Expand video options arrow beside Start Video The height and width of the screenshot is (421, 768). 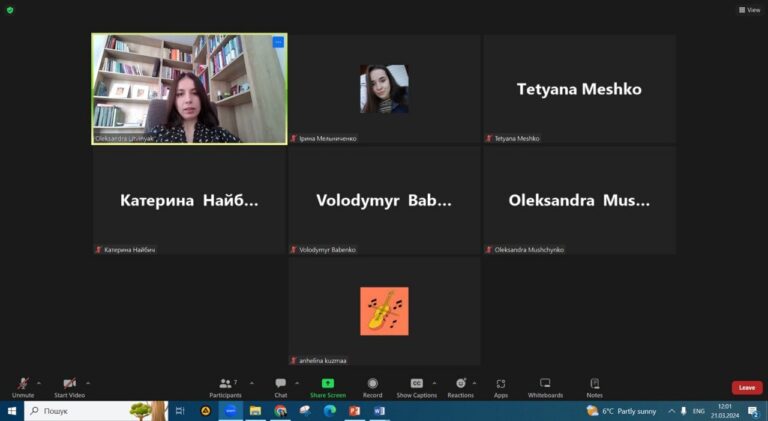click(88, 383)
